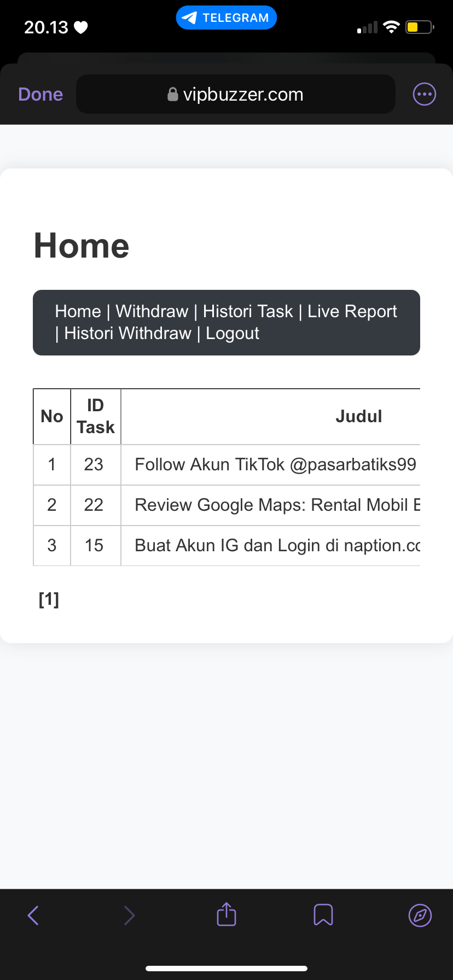
Task: Tap Done to close browser
Action: pyautogui.click(x=40, y=94)
